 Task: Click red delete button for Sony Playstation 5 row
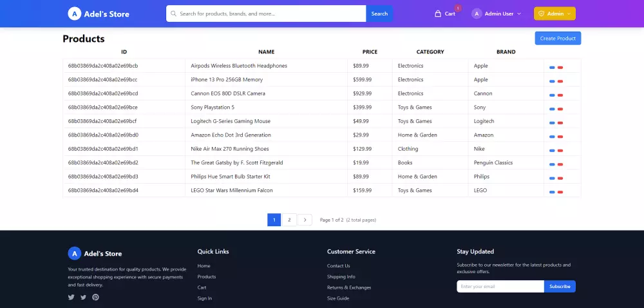coord(560,109)
